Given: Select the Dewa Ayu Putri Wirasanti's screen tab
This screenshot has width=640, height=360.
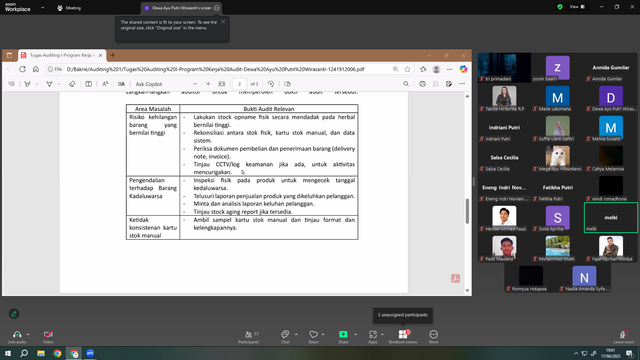Looking at the screenshot, I should click(182, 8).
